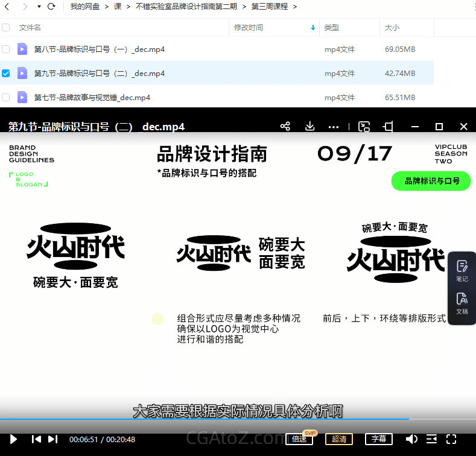Image resolution: width=476 pixels, height=456 pixels.
Task: Navigate to 我的网盘 in breadcrumb
Action: (85, 7)
